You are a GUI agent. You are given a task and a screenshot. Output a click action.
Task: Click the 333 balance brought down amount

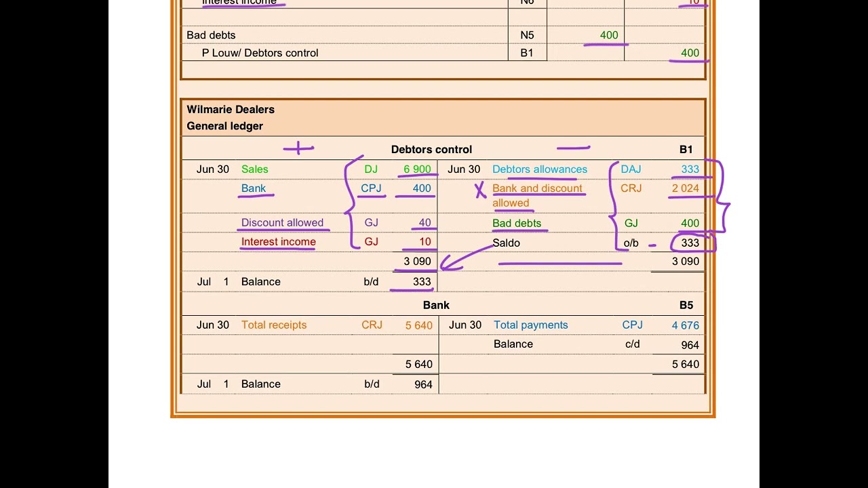pos(422,281)
